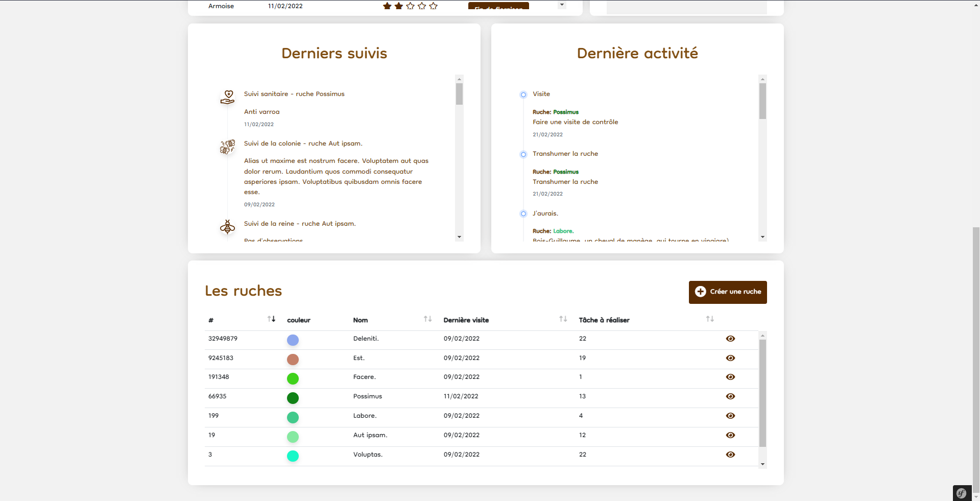
Task: Click the Symfony debug toolbar icon
Action: click(x=962, y=493)
